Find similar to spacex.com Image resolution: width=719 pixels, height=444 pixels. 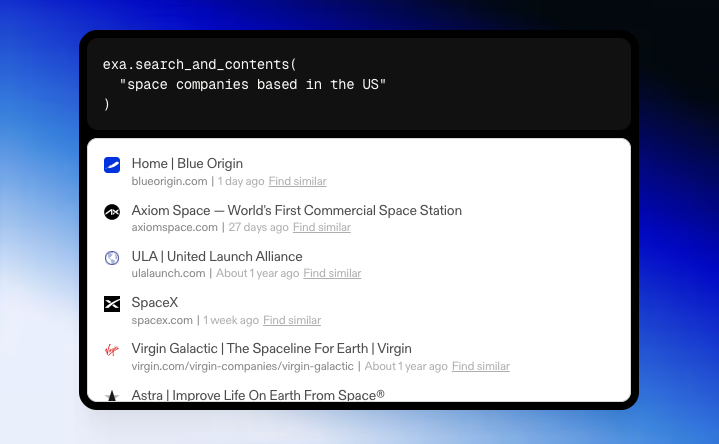pyautogui.click(x=292, y=320)
